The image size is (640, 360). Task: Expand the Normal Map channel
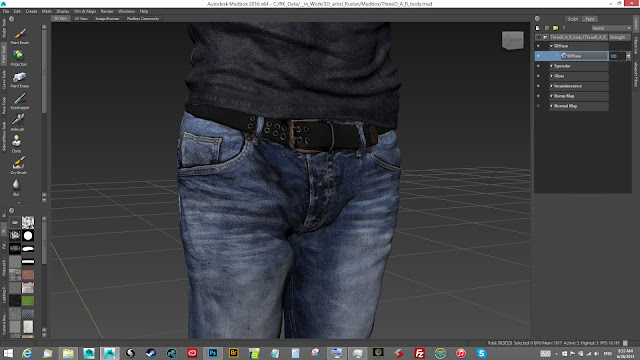(x=551, y=106)
